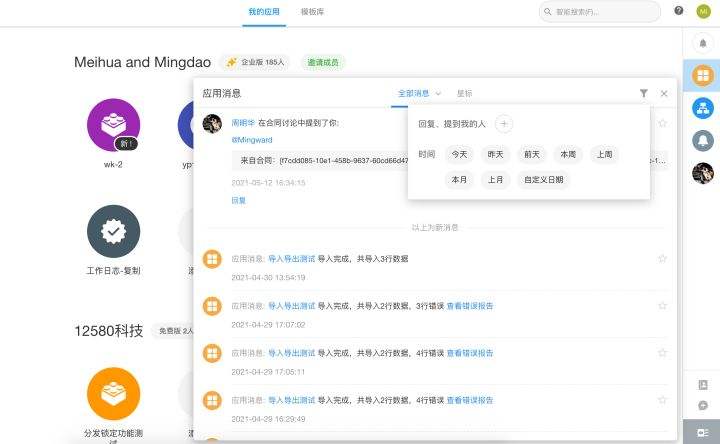Star the 2021-04-30 13:54:19 import message
The width and height of the screenshot is (720, 444).
click(662, 259)
